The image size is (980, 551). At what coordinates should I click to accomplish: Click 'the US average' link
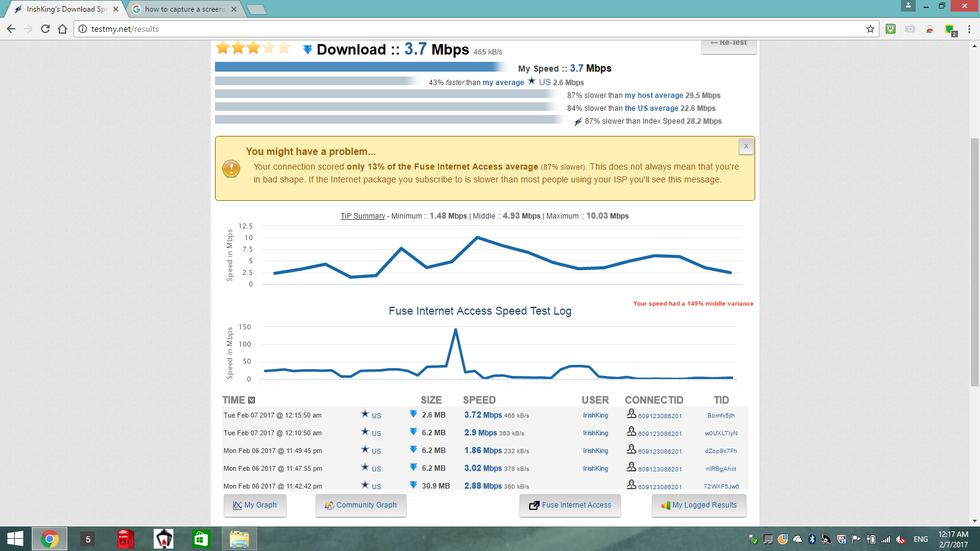tap(651, 108)
